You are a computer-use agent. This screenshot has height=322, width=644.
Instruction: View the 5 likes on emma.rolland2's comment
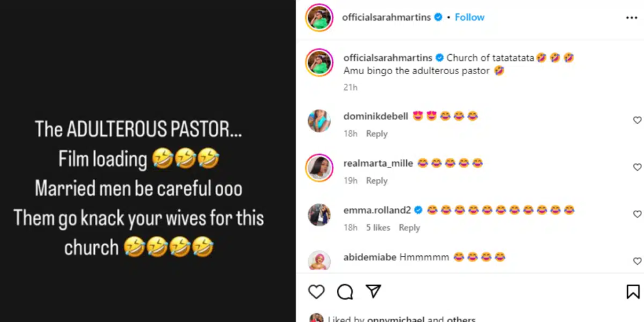378,228
